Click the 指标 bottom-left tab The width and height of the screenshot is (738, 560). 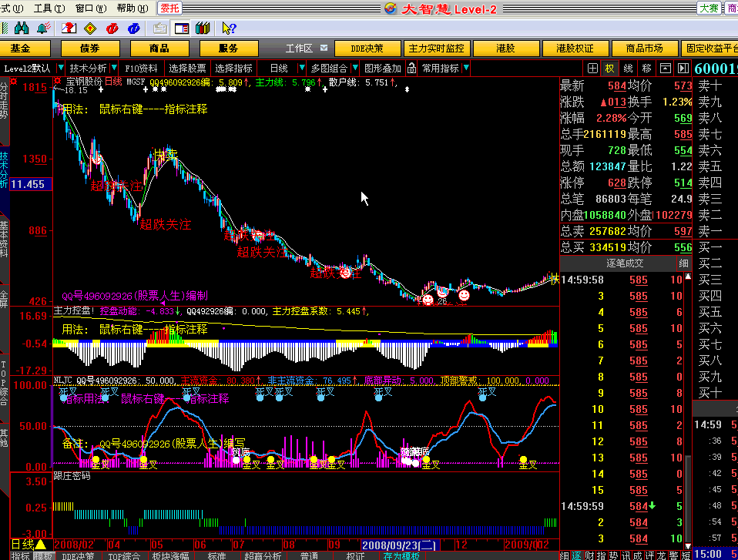[x=21, y=556]
